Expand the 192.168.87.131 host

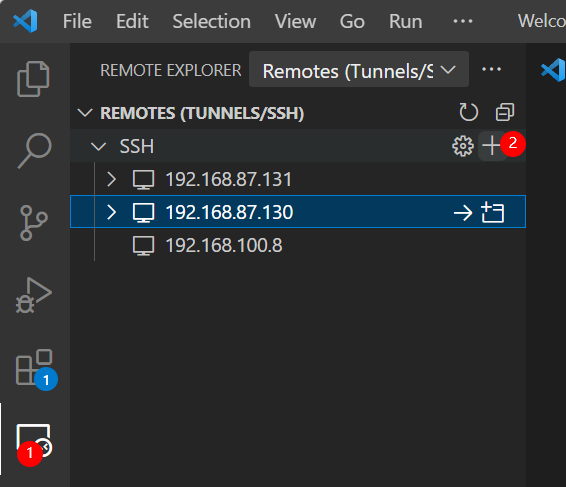tap(112, 179)
